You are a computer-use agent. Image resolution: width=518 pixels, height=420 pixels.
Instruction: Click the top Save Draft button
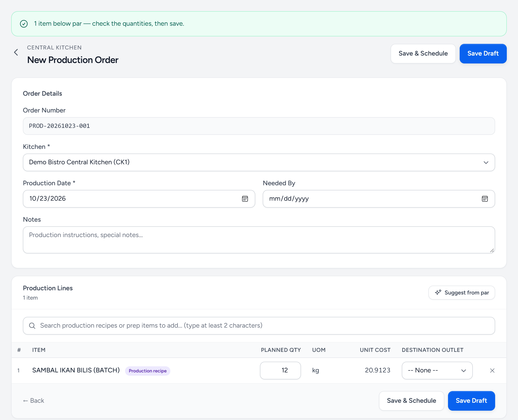(483, 53)
